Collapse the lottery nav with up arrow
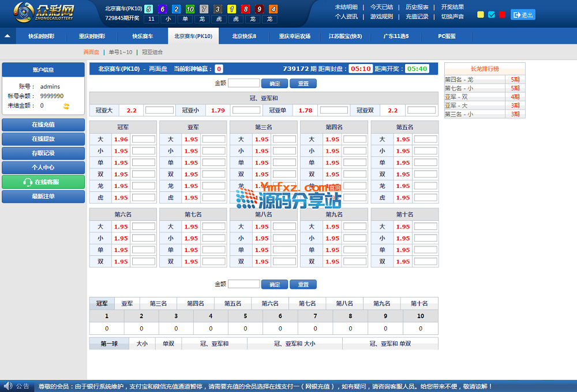Viewport: 577px width, 392px height. tap(8, 36)
